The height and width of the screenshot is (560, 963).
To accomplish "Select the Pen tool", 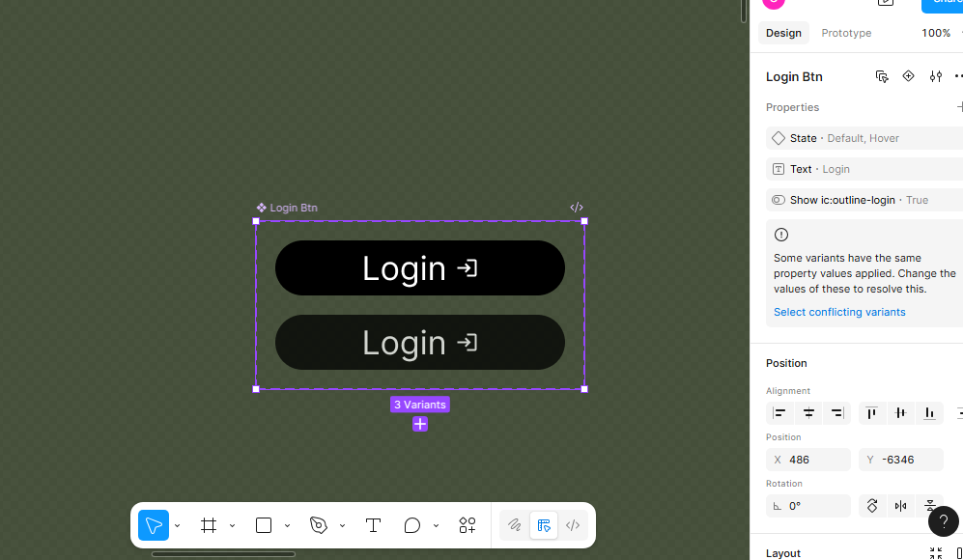I will coord(319,525).
